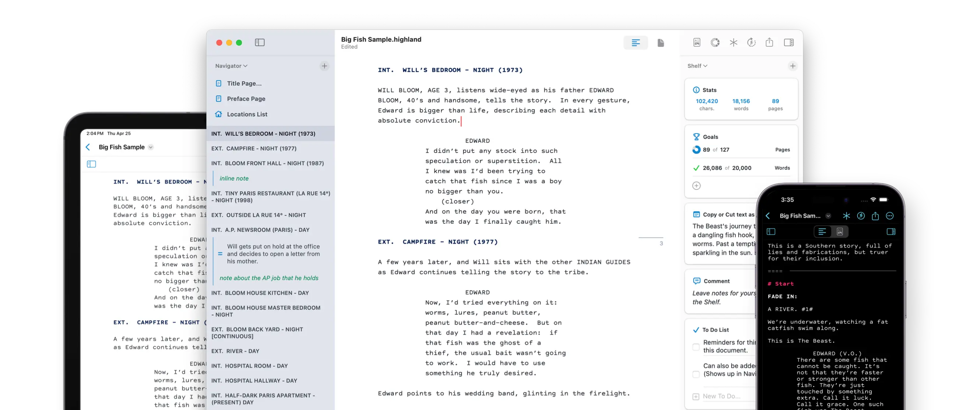Open Locations List in the Navigator

(247, 114)
